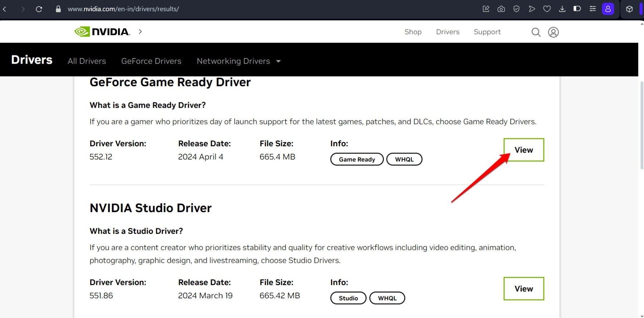
Task: Open the GeForce Drivers tab
Action: tap(151, 61)
